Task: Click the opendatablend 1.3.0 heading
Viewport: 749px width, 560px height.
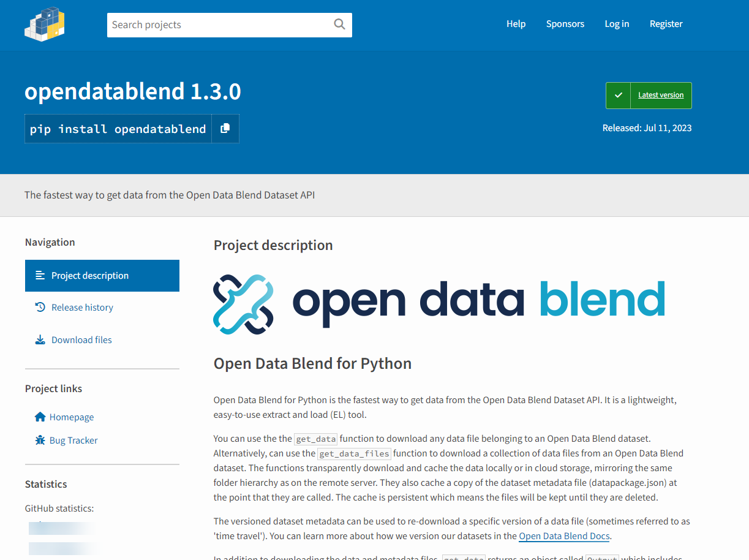Action: (x=133, y=92)
